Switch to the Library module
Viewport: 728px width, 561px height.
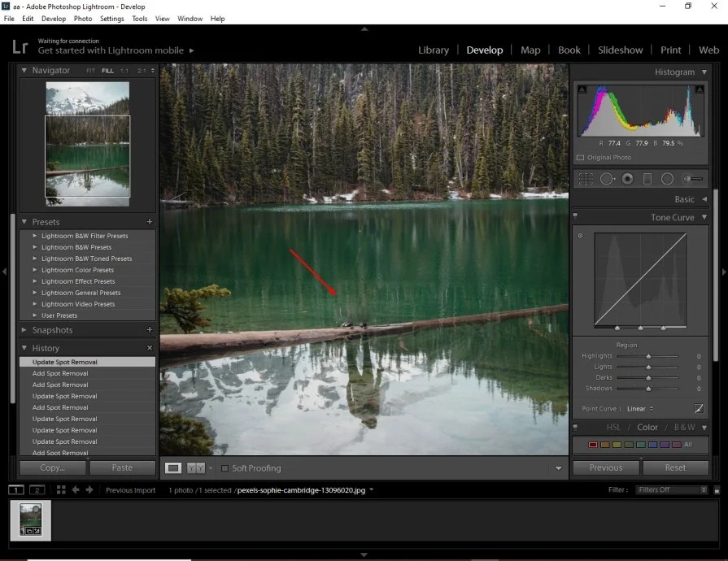(434, 50)
